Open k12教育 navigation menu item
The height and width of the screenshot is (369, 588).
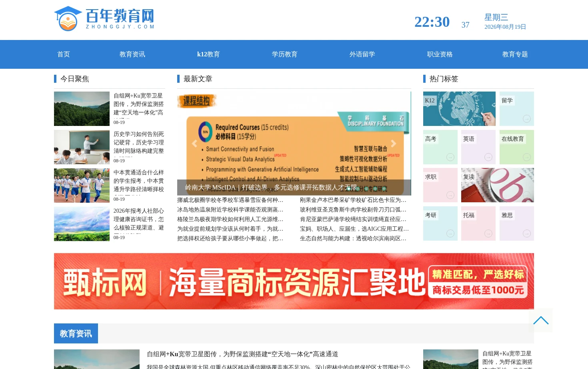point(208,54)
